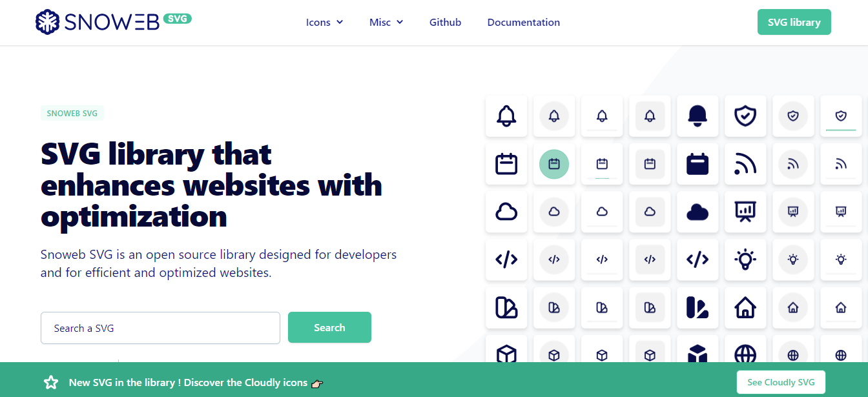The height and width of the screenshot is (397, 868).
Task: Open the Icons dropdown menu
Action: (324, 22)
